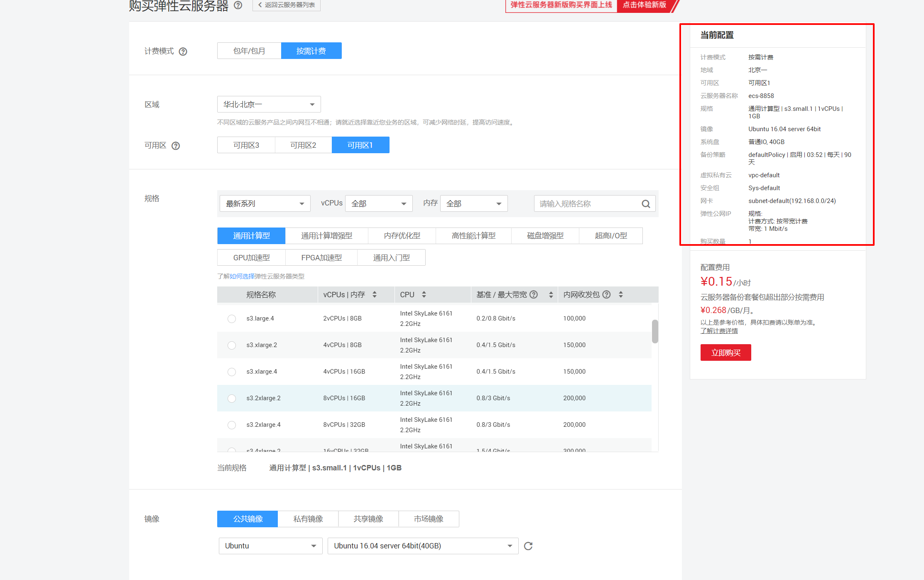Click the 立即购买 button
Viewport: 924px width, 580px height.
point(725,353)
